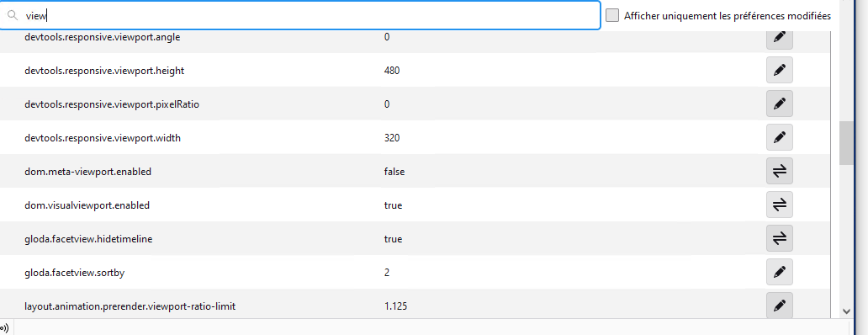868x335 pixels.
Task: Edit devtools.responsive.viewport.width preference
Action: pyautogui.click(x=780, y=137)
